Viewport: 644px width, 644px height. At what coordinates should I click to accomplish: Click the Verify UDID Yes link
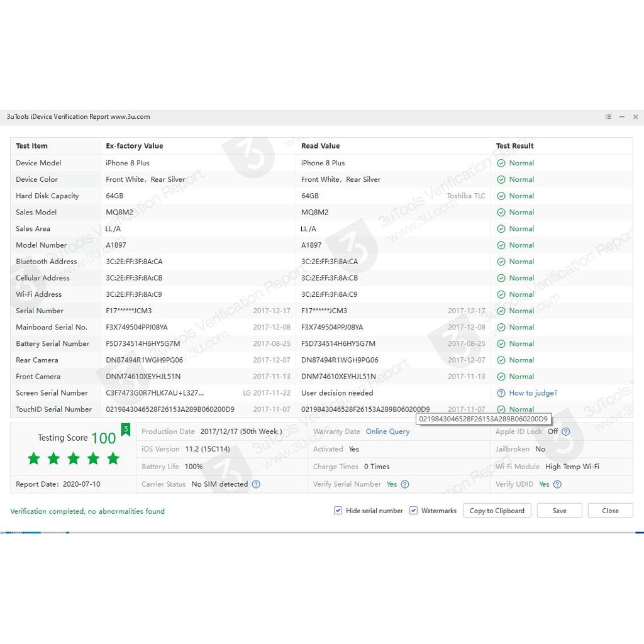[544, 484]
